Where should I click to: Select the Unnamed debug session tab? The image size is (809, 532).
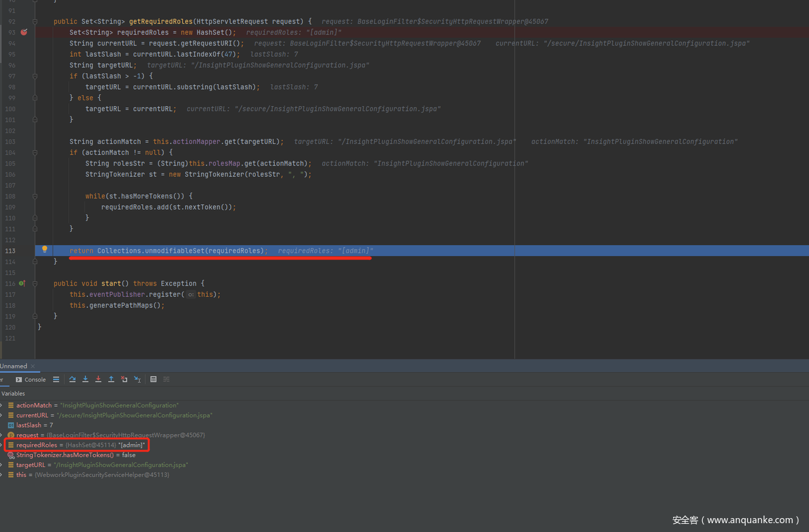click(x=13, y=366)
